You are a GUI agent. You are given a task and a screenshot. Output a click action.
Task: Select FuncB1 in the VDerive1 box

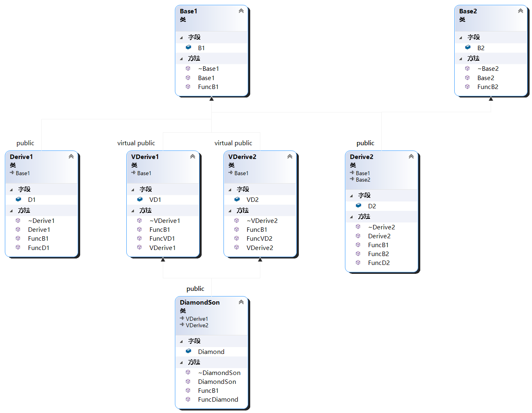160,229
